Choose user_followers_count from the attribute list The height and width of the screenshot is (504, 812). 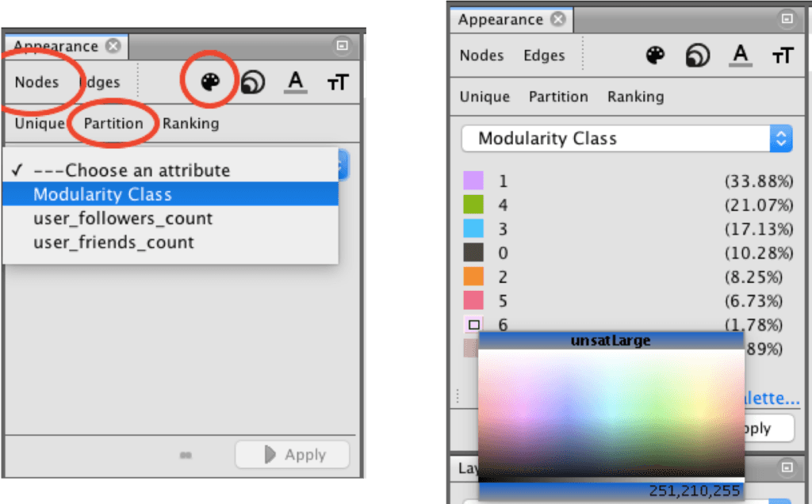click(123, 219)
